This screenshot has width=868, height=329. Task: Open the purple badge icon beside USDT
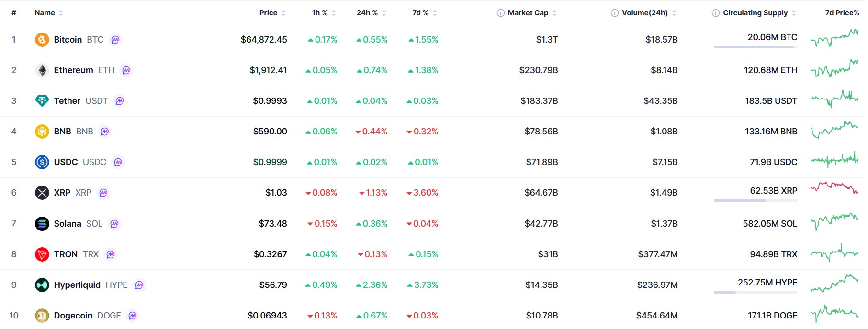point(120,101)
